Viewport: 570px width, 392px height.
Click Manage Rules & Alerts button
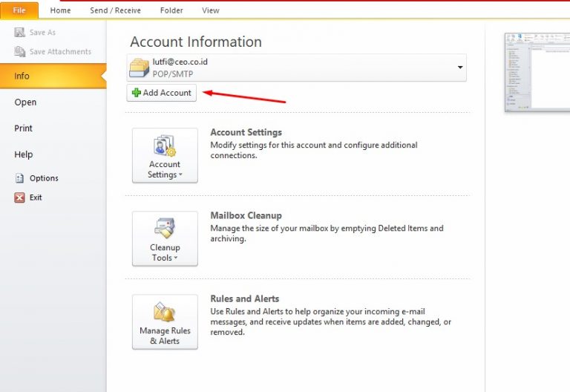point(165,321)
